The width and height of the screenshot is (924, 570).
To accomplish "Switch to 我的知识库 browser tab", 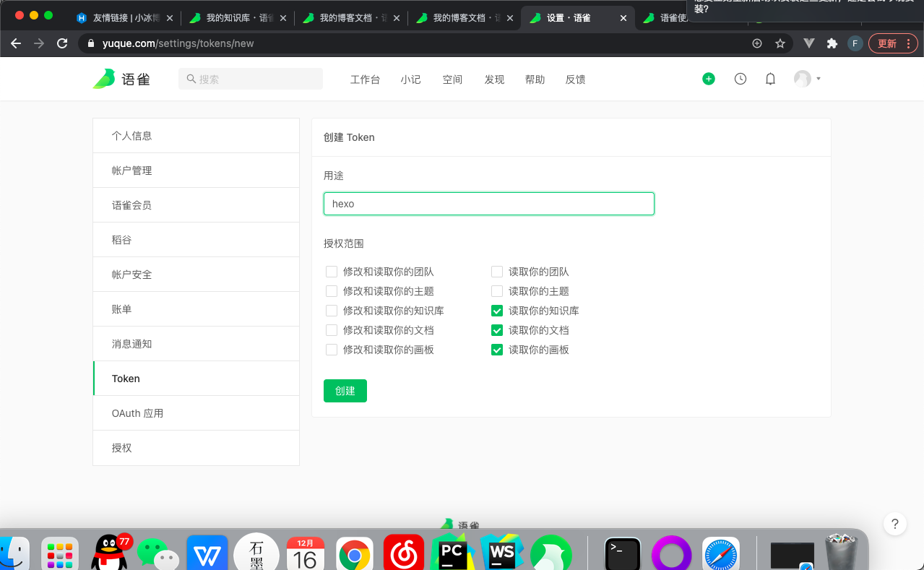I will tap(238, 18).
